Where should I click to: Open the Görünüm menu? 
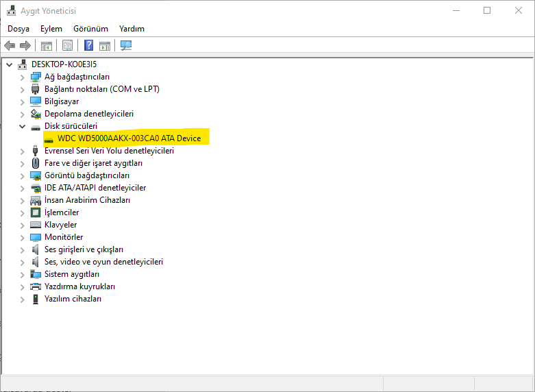[x=90, y=29]
